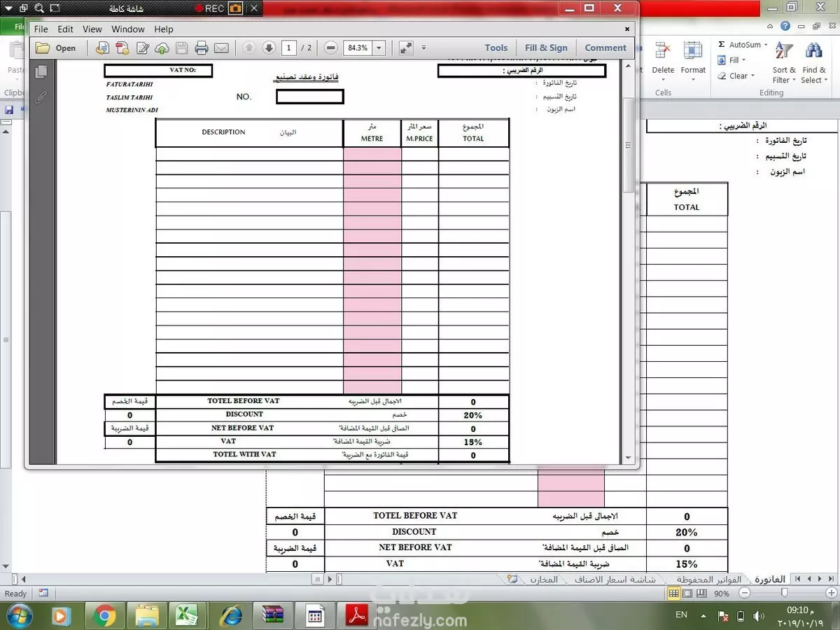Select Page Break Preview in Excel

pyautogui.click(x=700, y=594)
